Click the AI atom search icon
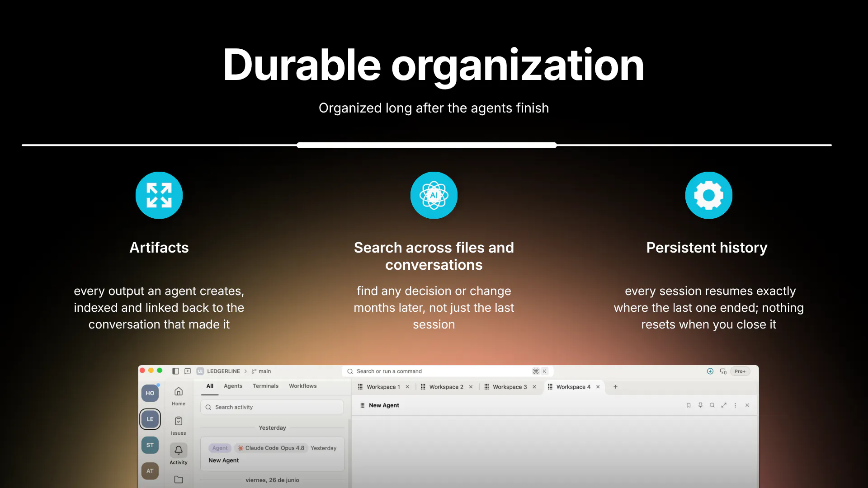Screen dimensions: 868x488 click(x=434, y=195)
